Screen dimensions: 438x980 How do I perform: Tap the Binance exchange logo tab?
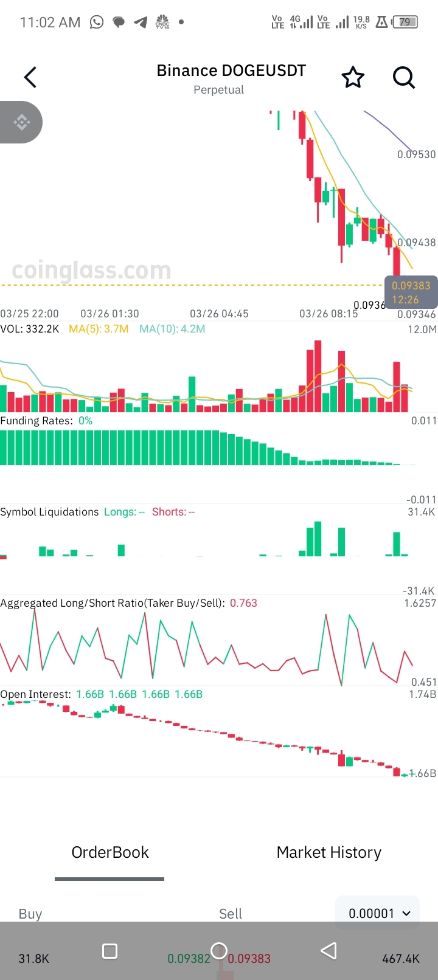(21, 122)
